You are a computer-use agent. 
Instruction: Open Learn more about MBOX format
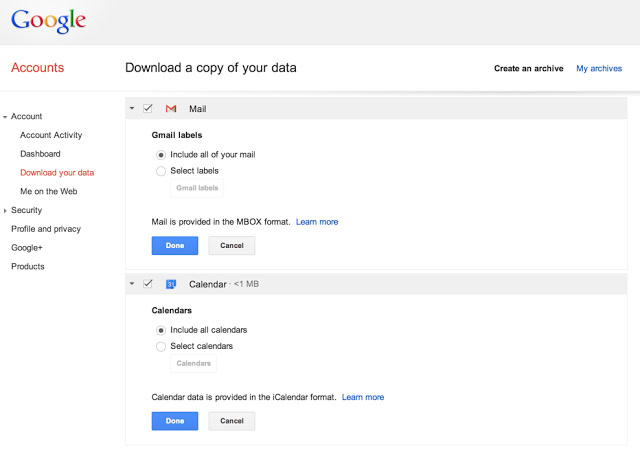coord(317,222)
